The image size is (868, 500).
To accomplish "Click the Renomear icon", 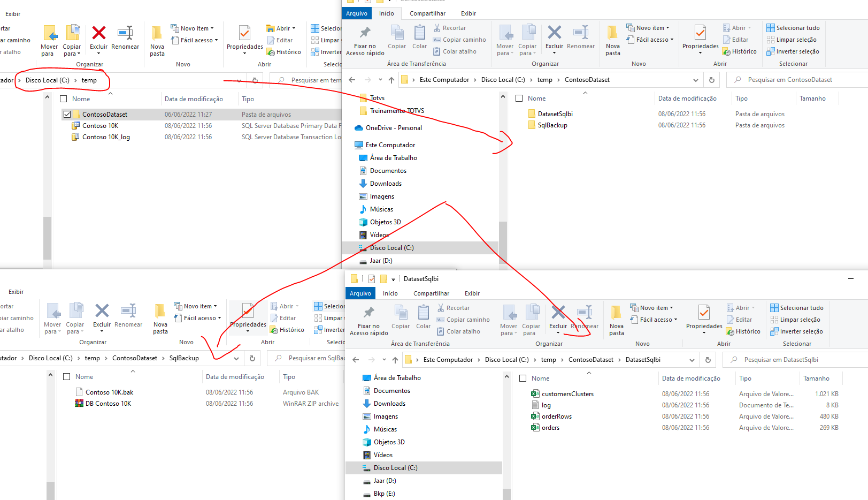I will 581,39.
